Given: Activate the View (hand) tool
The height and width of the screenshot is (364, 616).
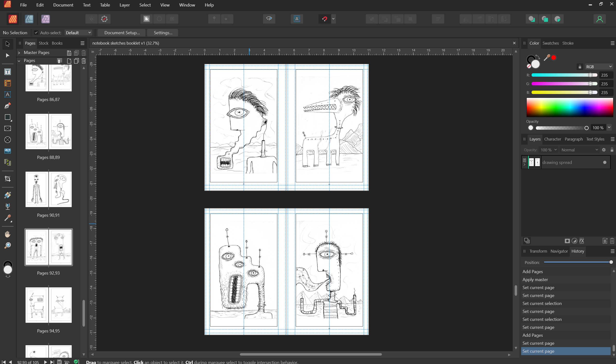Looking at the screenshot, I should click(8, 234).
